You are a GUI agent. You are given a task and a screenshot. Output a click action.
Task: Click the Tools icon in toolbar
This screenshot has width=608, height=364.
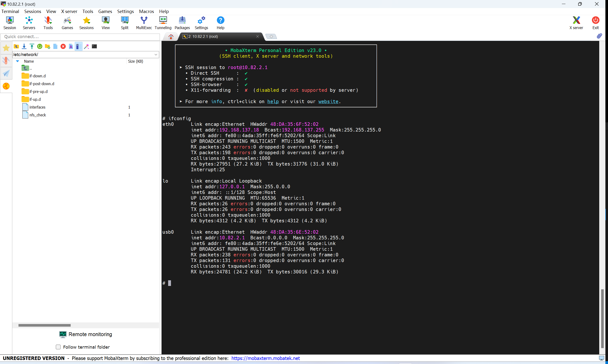click(x=48, y=22)
